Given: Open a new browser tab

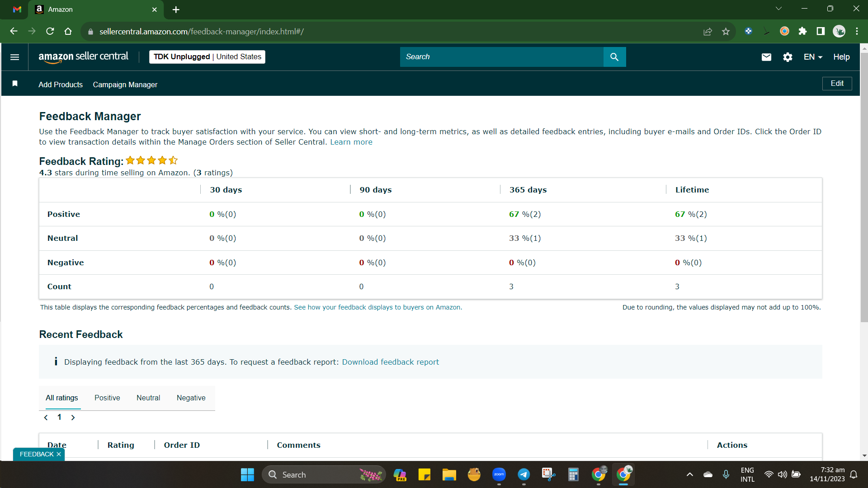Looking at the screenshot, I should [176, 9].
